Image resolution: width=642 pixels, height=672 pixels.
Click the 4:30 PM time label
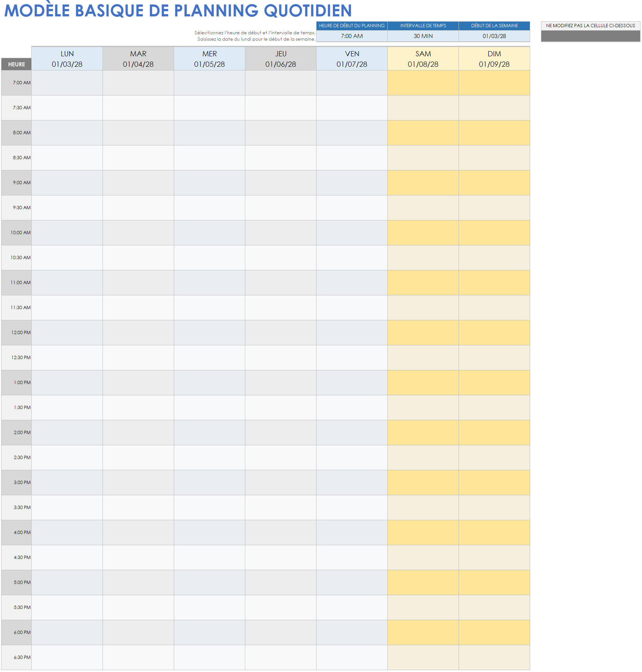[16, 558]
